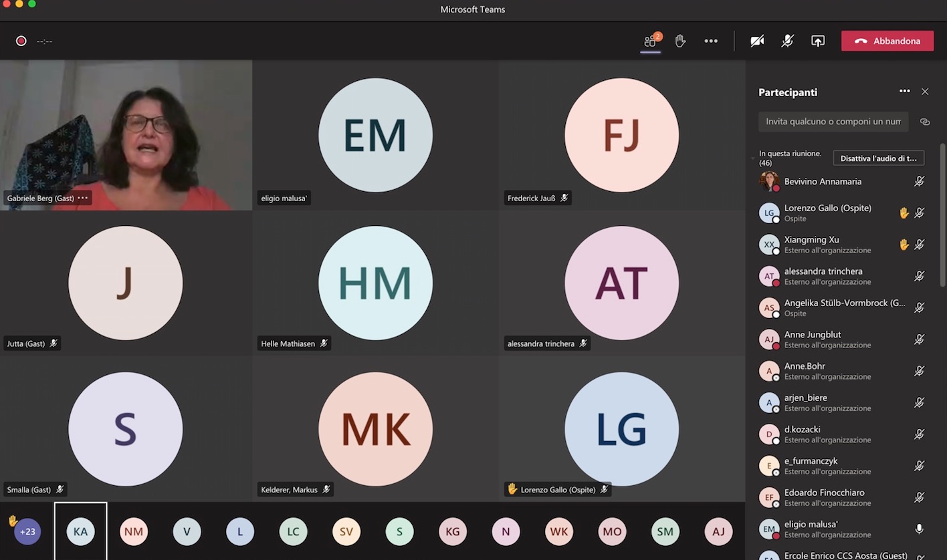Viewport: 947px width, 560px height.
Task: Click the macOS yellow minimize window button
Action: click(x=18, y=4)
